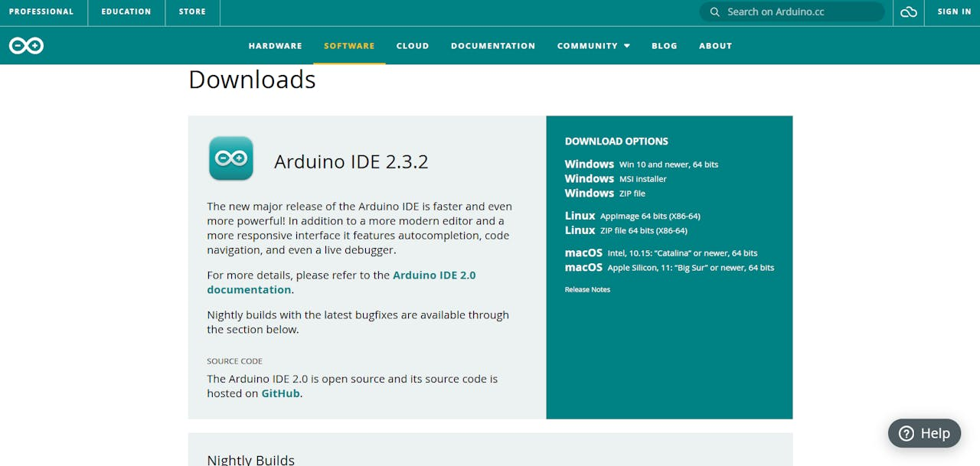Go to the Hardware menu
The height and width of the screenshot is (466, 980).
pyautogui.click(x=276, y=46)
